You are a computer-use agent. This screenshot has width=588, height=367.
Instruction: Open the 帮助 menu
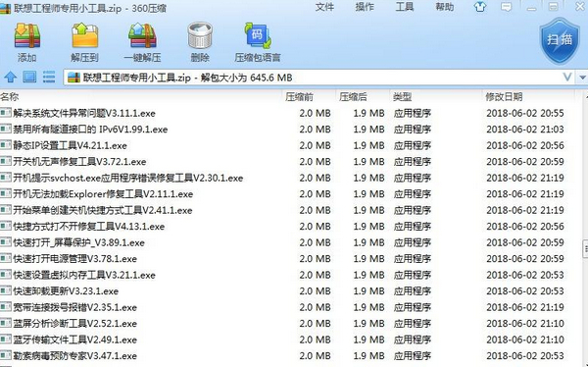pyautogui.click(x=445, y=7)
